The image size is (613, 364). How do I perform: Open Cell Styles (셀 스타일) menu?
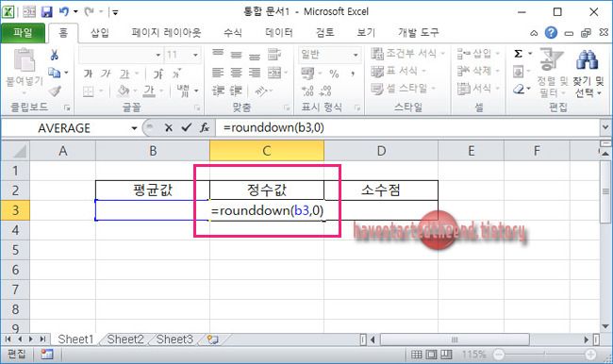tap(403, 89)
